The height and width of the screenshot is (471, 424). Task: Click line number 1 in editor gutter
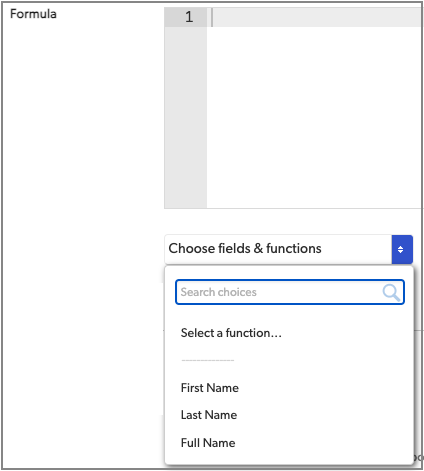coord(189,17)
